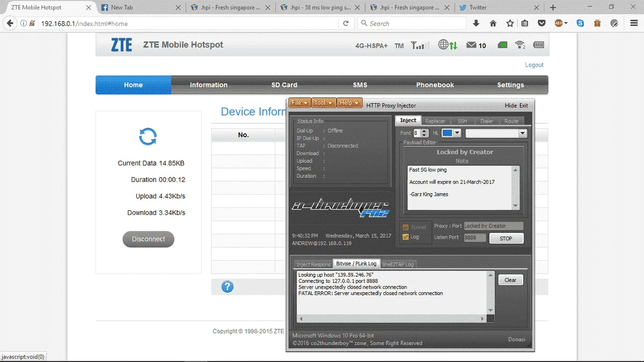Open the blue question mark help icon

coord(228,287)
